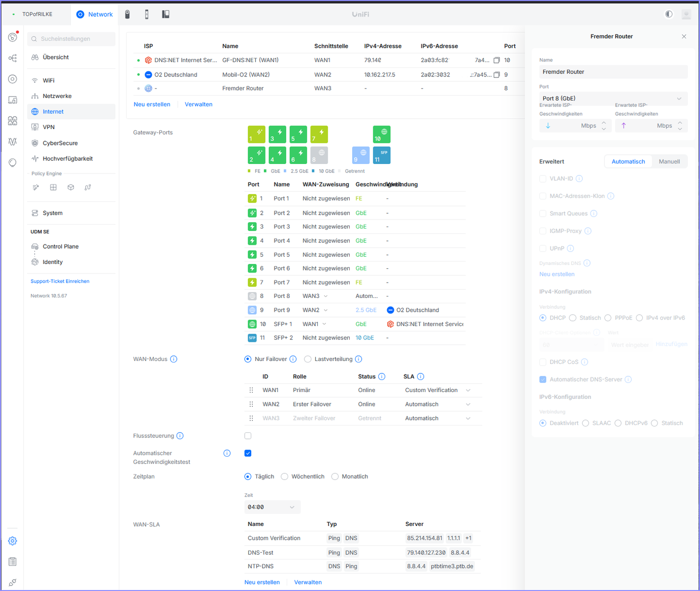Disable Automatischer Geschwindigkeitstest checkbox

[x=248, y=453]
